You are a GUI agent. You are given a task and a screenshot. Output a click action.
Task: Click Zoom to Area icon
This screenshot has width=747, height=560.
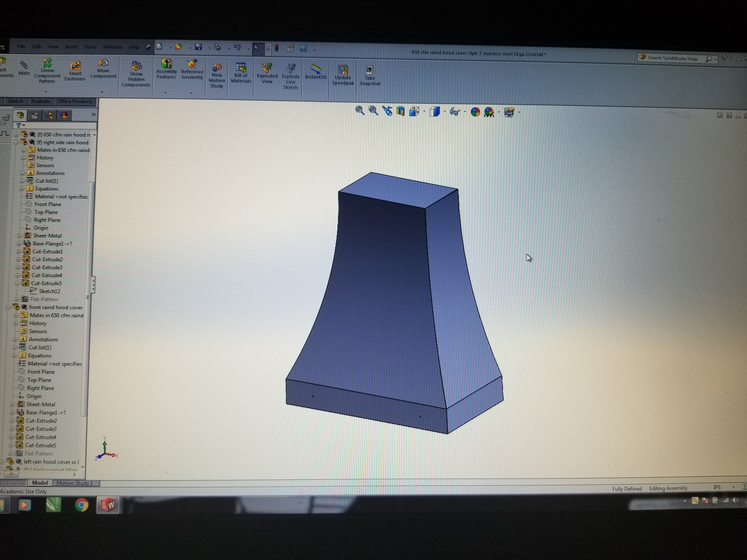click(373, 110)
